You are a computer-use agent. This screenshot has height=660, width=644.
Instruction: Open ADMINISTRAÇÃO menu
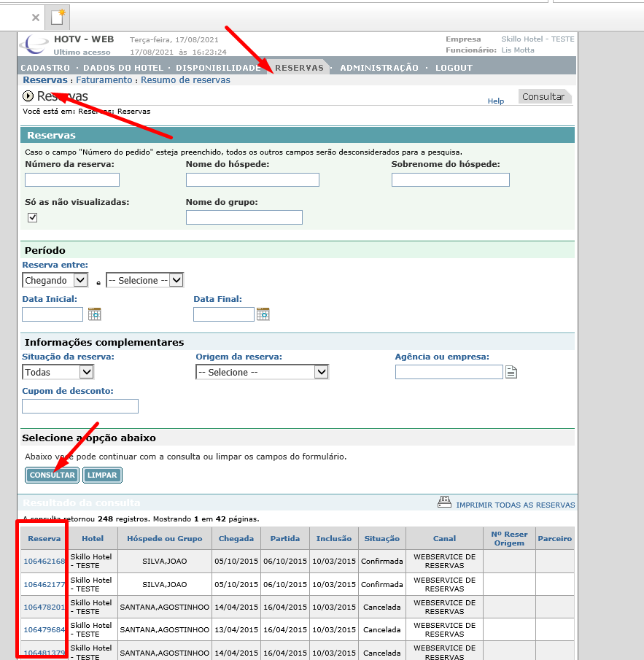point(379,68)
